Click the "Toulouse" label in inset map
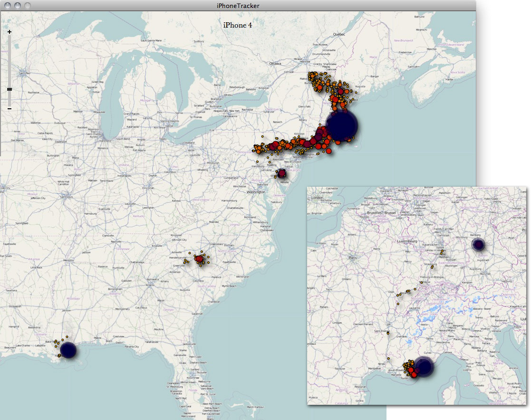This screenshot has height=420, width=531. [340, 369]
